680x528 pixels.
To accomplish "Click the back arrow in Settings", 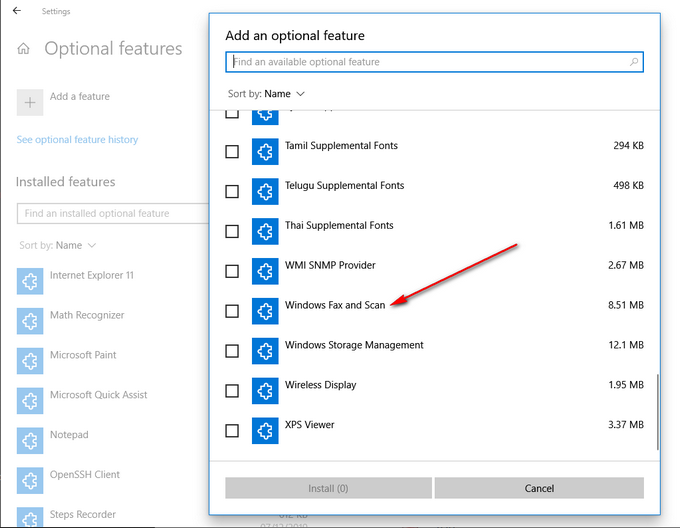I will (16, 10).
